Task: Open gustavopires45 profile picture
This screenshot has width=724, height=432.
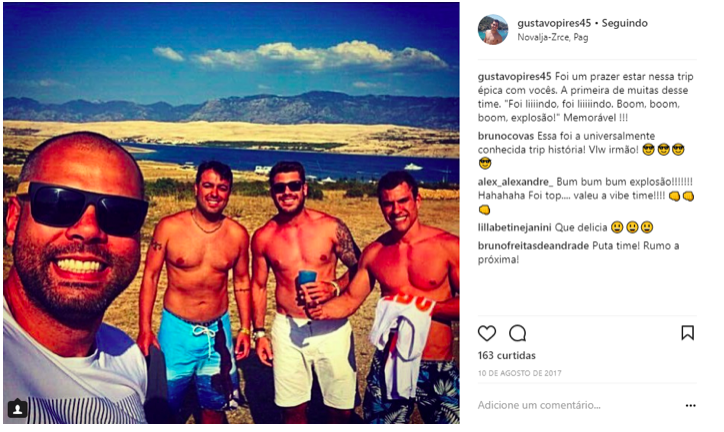Action: pyautogui.click(x=493, y=30)
